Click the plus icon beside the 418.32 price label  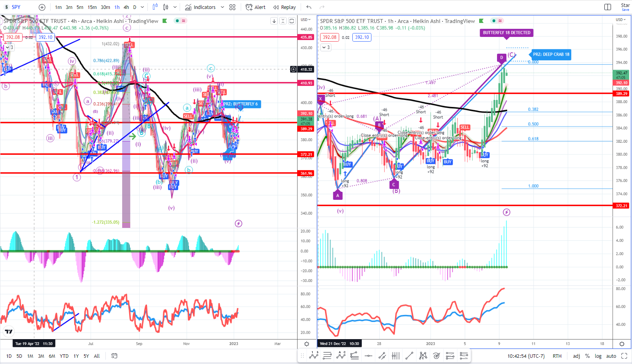[x=293, y=69]
